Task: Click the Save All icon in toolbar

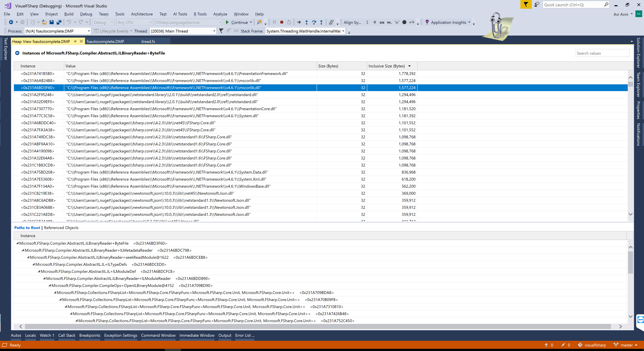Action: pos(59,22)
